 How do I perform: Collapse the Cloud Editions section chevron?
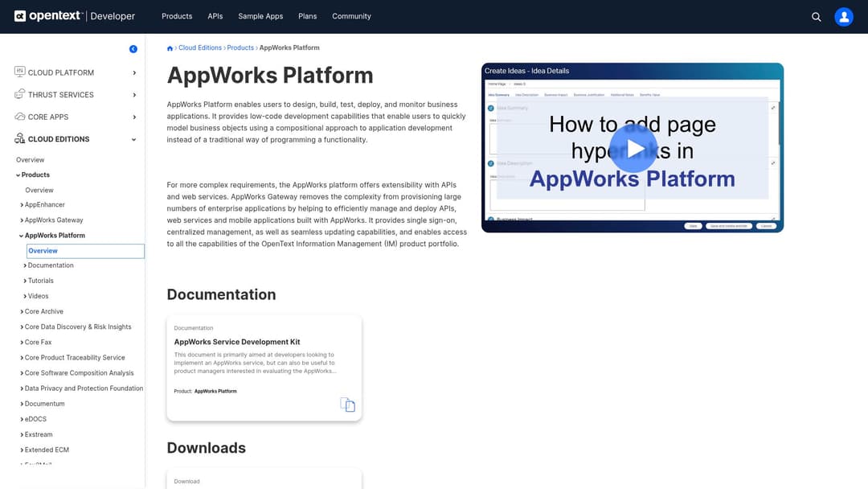[134, 140]
